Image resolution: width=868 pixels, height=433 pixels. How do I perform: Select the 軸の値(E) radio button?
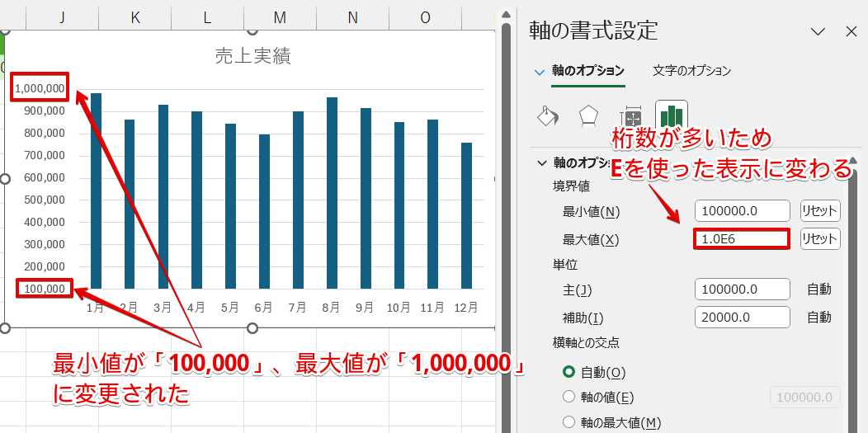tap(568, 397)
